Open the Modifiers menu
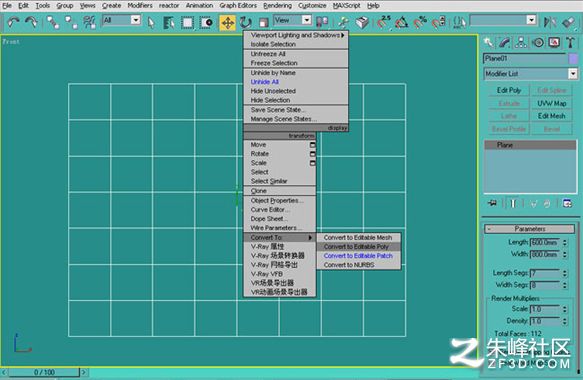The image size is (583, 380). 140,6
